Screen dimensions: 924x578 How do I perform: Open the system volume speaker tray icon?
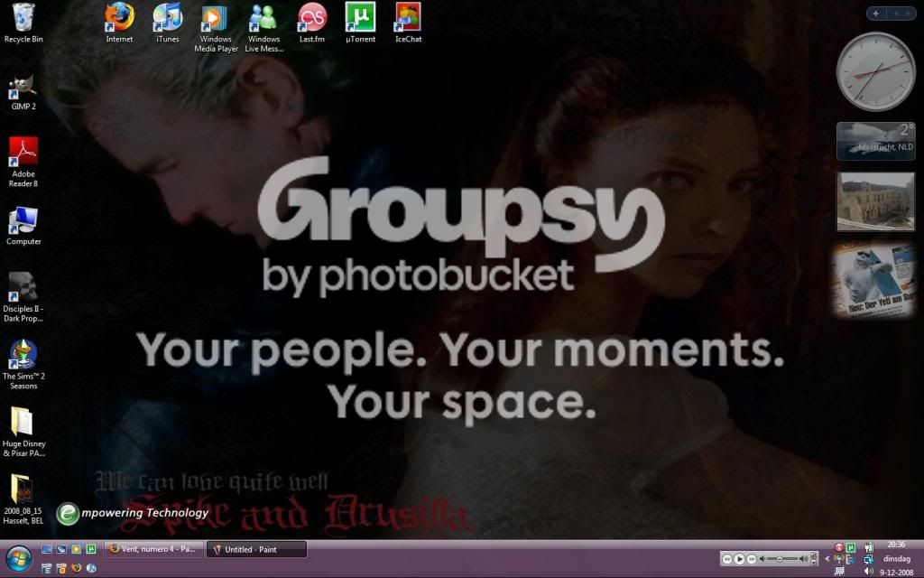click(x=869, y=571)
